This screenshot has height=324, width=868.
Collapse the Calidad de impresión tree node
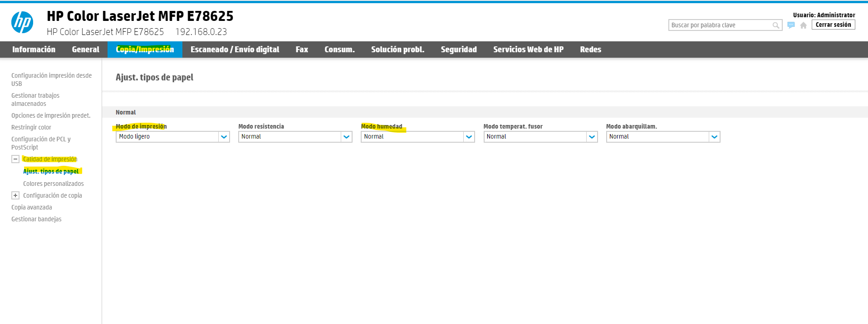pyautogui.click(x=15, y=159)
